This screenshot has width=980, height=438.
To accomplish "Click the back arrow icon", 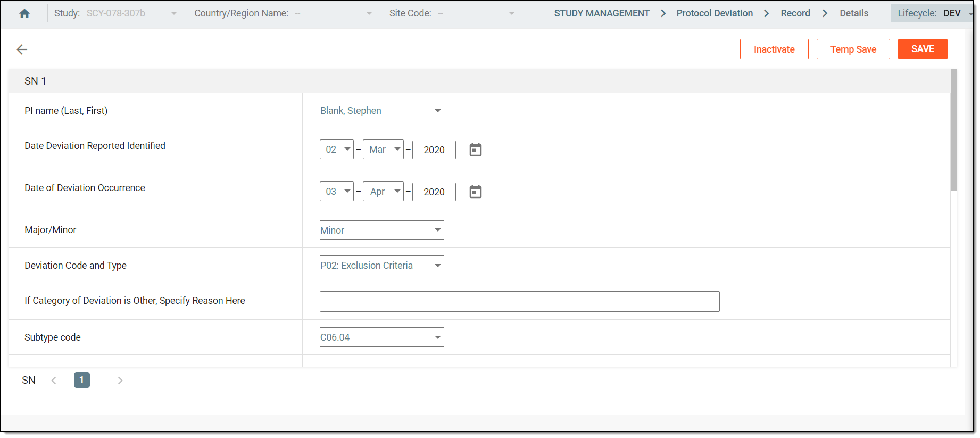I will point(22,49).
